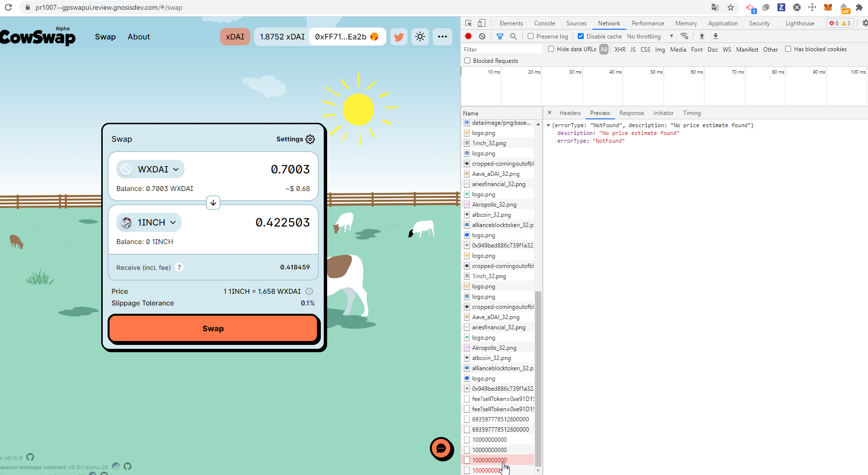Screen dimensions: 868x475
Task: Open DevTools errors and warnings counter
Action: [840, 23]
